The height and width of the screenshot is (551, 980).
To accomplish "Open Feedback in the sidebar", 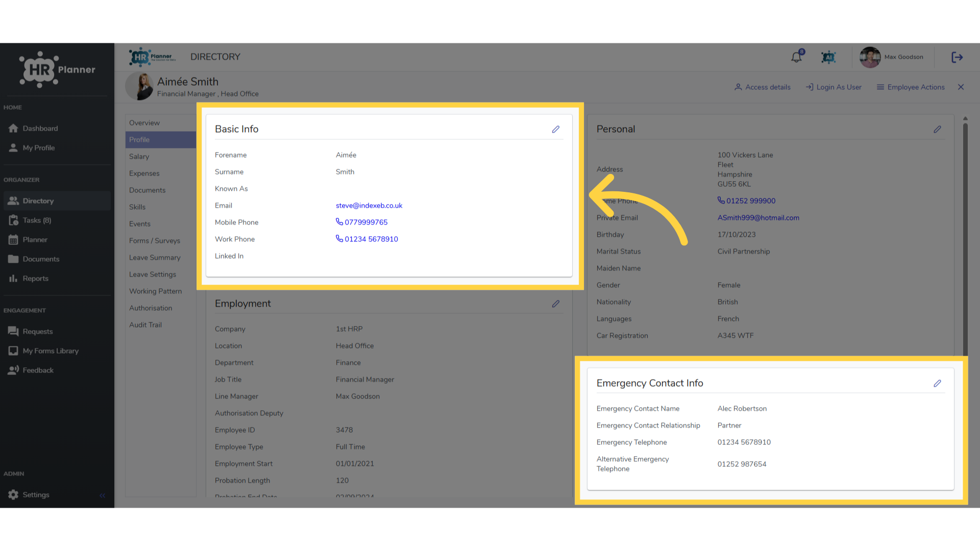I will (57, 370).
